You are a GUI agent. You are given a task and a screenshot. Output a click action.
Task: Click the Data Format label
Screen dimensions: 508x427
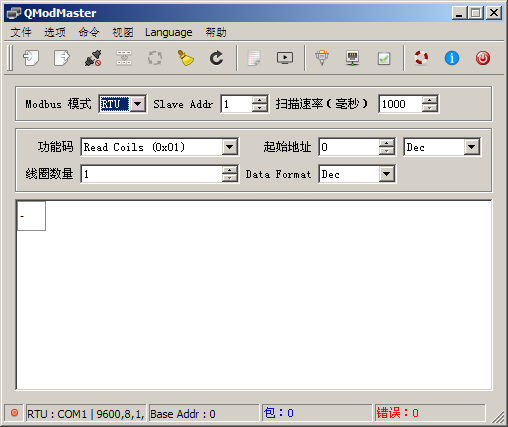(x=278, y=174)
